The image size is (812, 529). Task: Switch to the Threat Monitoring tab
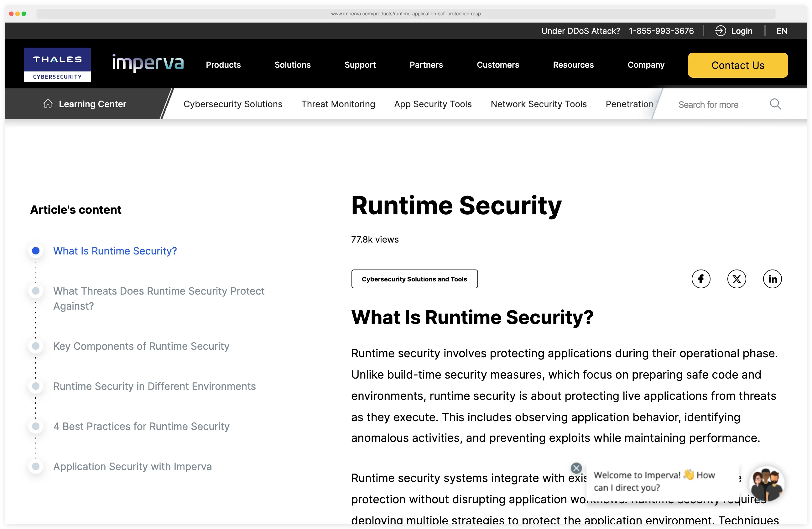click(x=338, y=104)
